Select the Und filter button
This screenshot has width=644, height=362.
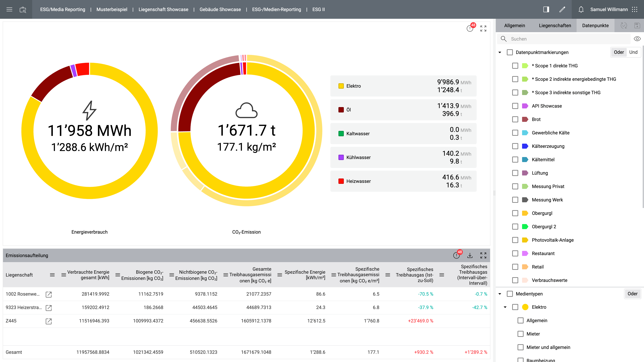coord(633,52)
